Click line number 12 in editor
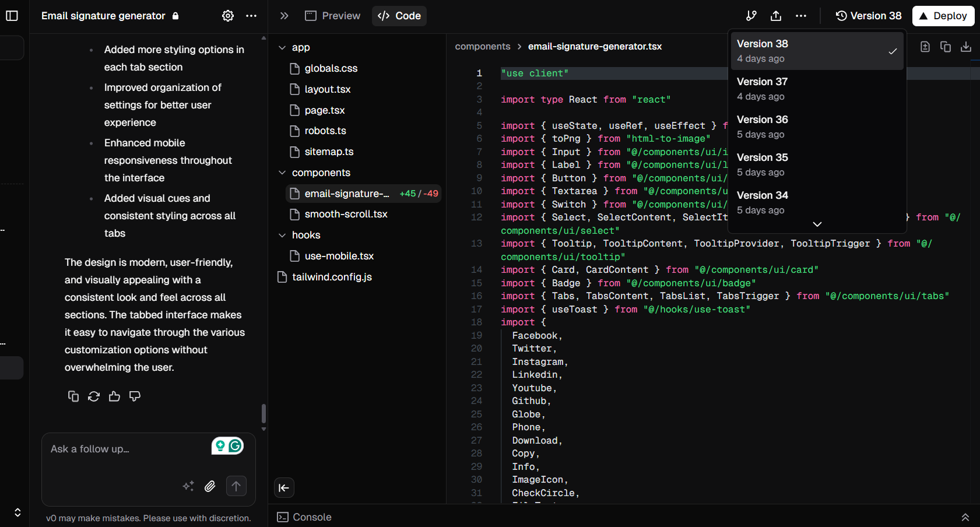 coord(476,217)
